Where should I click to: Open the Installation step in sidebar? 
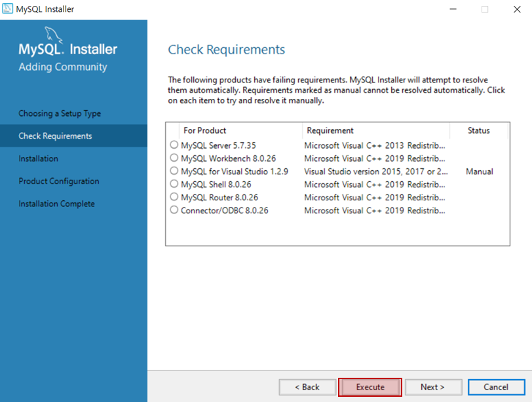39,158
